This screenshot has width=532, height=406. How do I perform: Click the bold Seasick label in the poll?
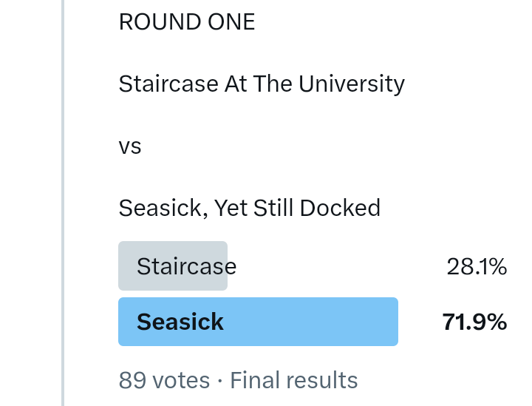tap(180, 322)
